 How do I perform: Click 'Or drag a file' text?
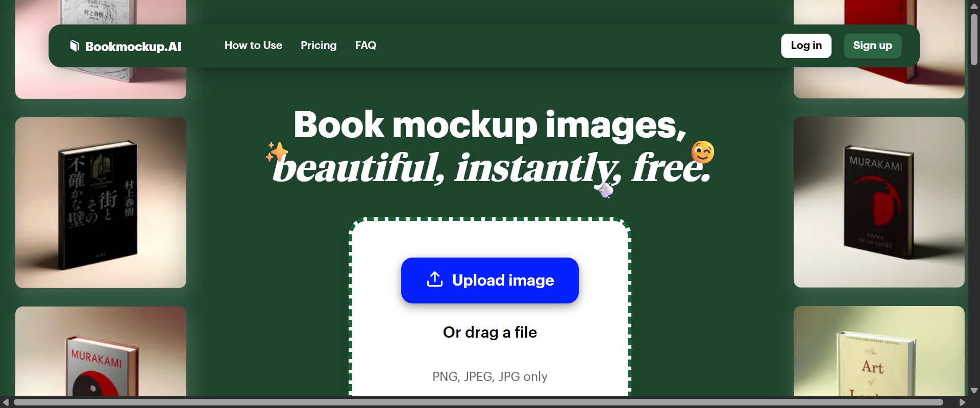489,333
